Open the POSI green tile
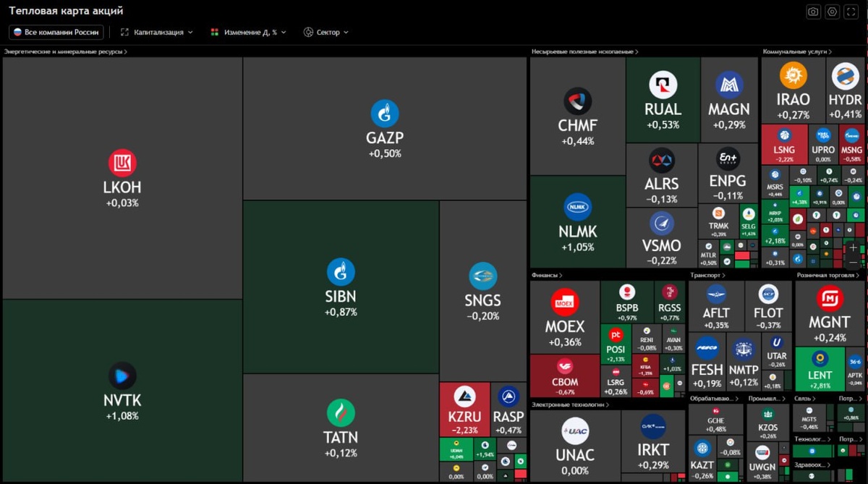Image resolution: width=868 pixels, height=484 pixels. pos(616,344)
